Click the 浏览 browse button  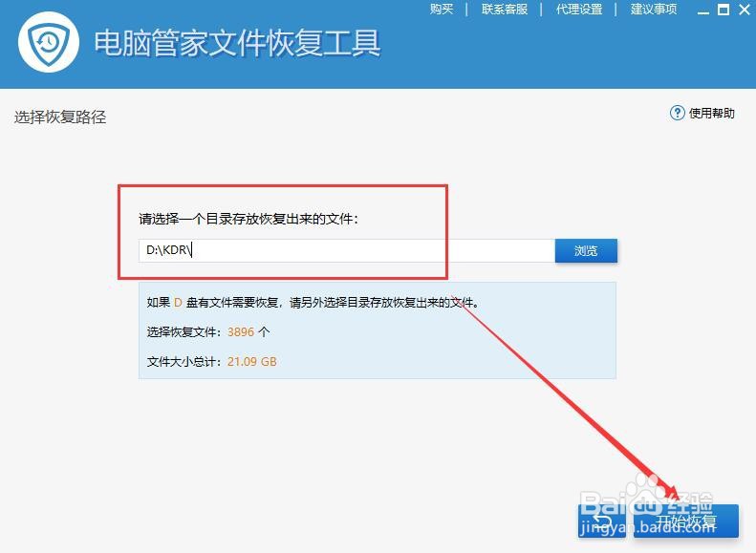[586, 250]
